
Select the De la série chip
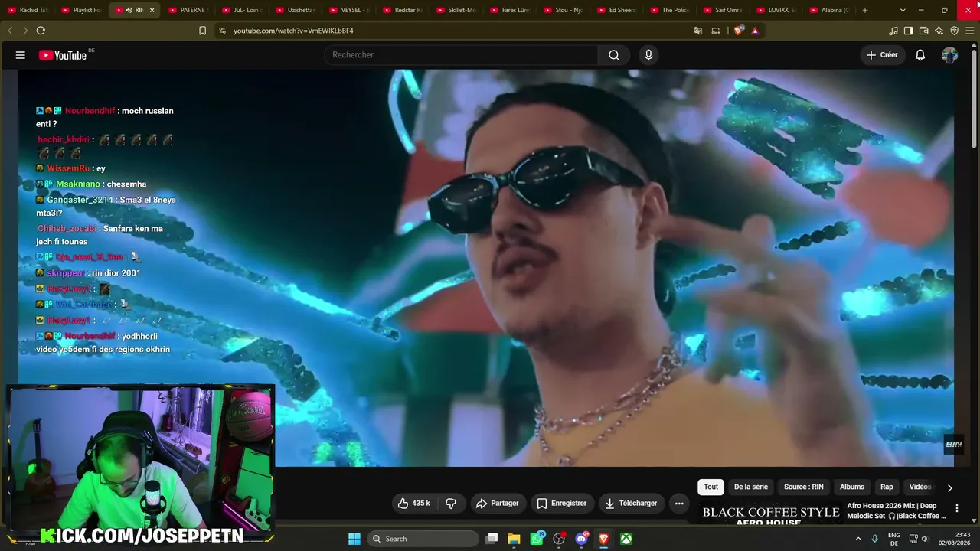click(x=751, y=487)
